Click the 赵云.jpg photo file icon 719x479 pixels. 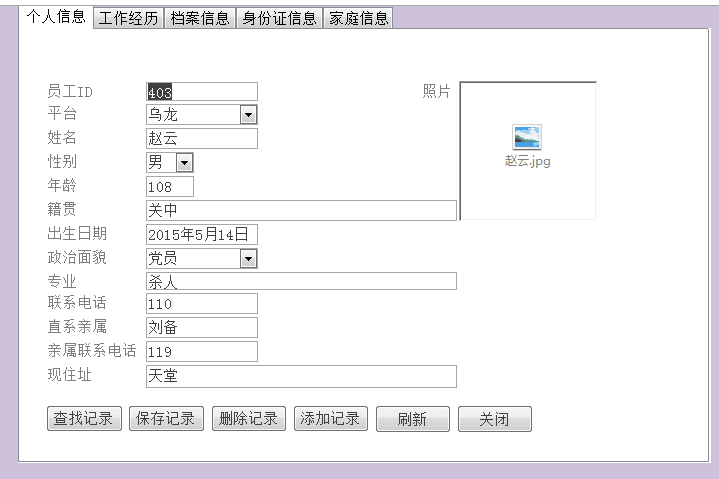[x=527, y=137]
